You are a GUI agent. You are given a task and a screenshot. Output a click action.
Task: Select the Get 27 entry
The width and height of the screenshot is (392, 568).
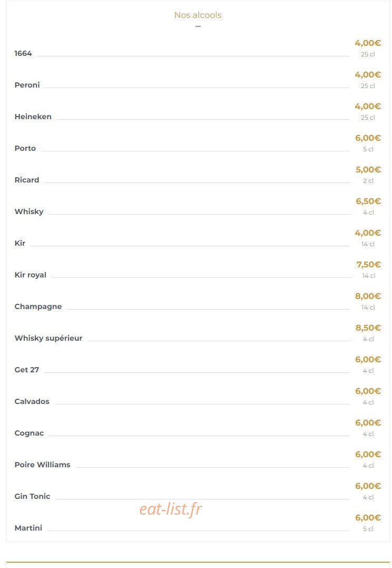[x=27, y=370]
